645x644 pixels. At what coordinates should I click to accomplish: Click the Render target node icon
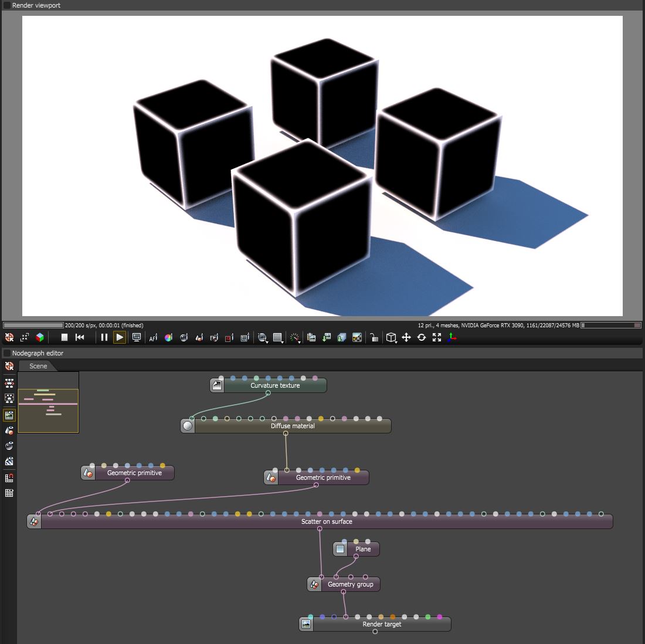pyautogui.click(x=306, y=624)
